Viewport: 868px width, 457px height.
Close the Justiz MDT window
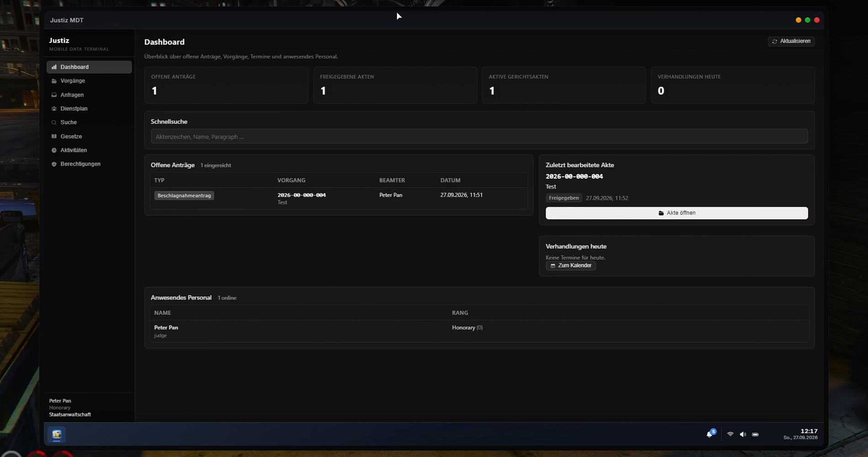click(x=817, y=20)
